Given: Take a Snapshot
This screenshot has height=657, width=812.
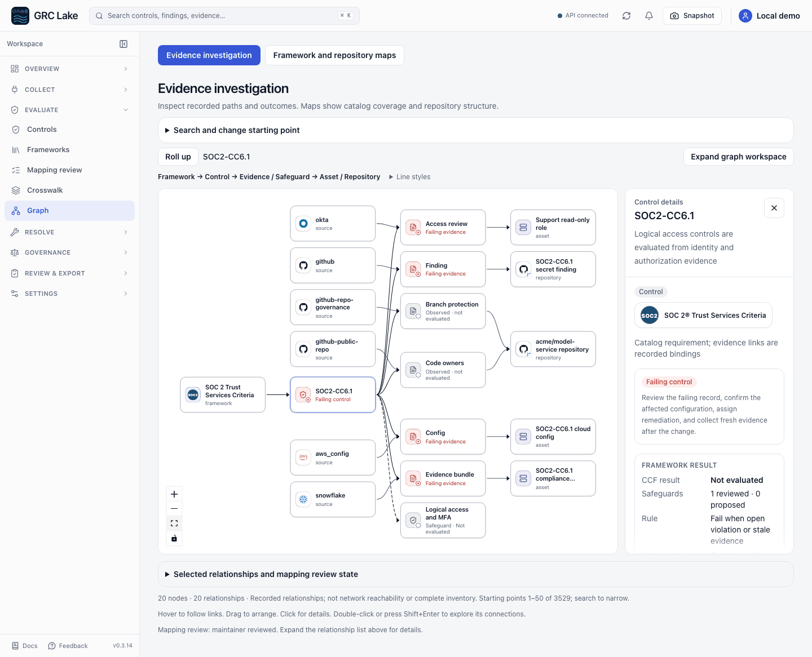Looking at the screenshot, I should coord(692,16).
